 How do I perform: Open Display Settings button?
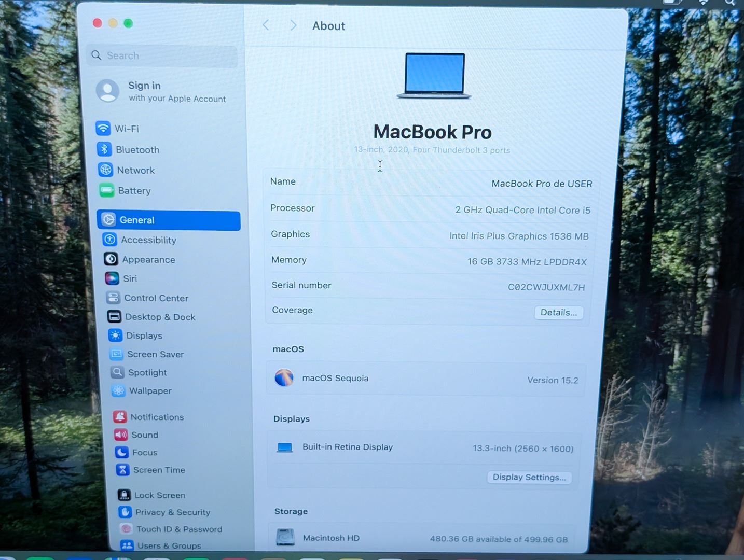click(529, 477)
